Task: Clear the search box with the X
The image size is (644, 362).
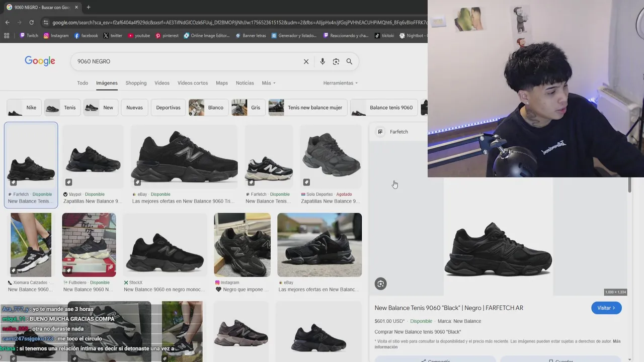Action: coord(306,61)
